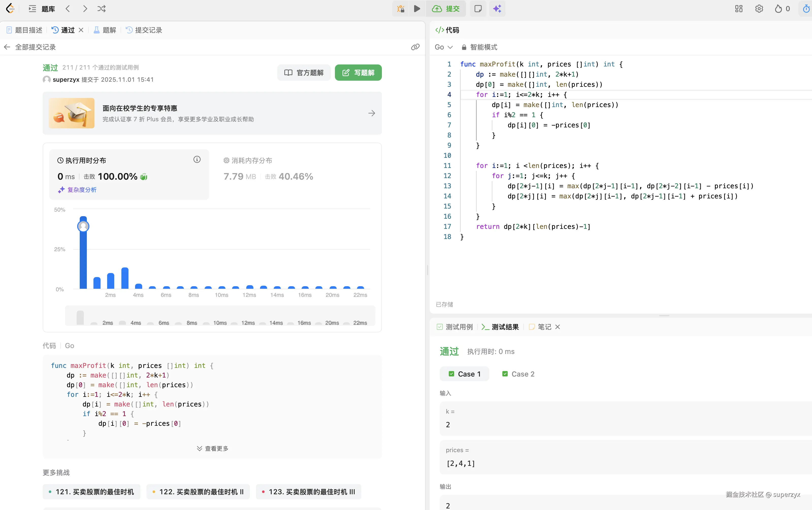Select test Case 2
This screenshot has height=510, width=812.
click(x=518, y=374)
